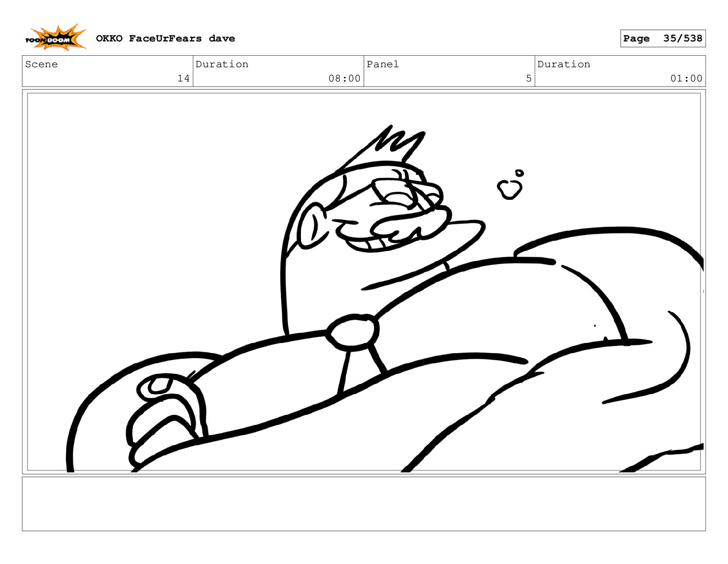Click the 'Scene' header label

41,64
